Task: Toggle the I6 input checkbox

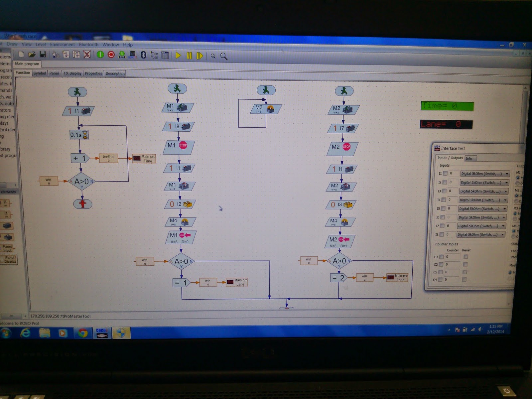Action: pyautogui.click(x=443, y=217)
